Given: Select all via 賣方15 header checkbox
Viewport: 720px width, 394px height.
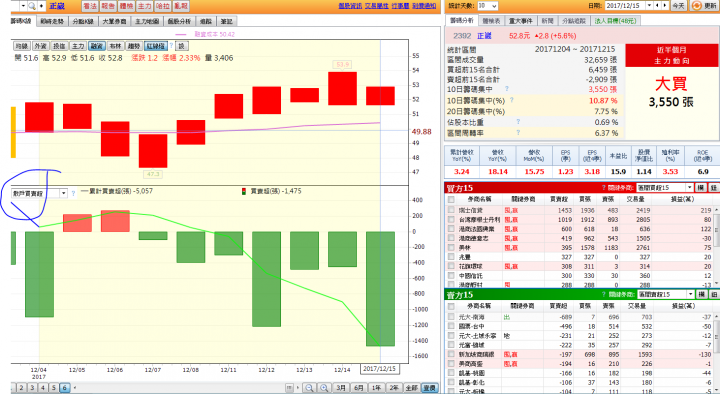Looking at the screenshot, I should point(451,306).
